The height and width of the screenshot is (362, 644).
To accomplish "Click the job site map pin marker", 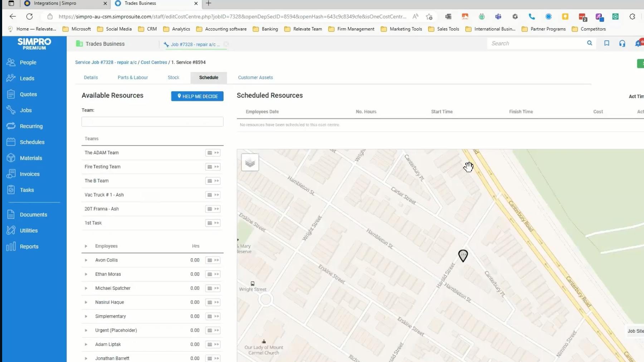I will [x=463, y=255].
